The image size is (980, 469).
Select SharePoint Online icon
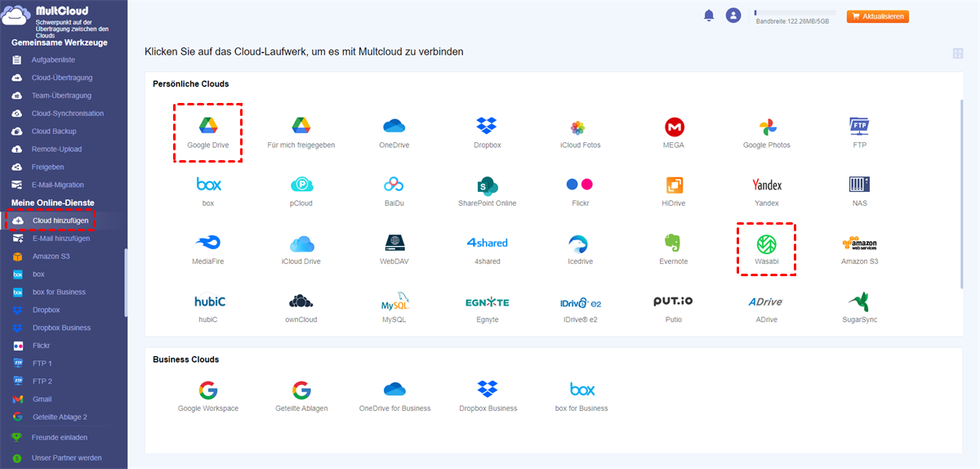pos(488,185)
